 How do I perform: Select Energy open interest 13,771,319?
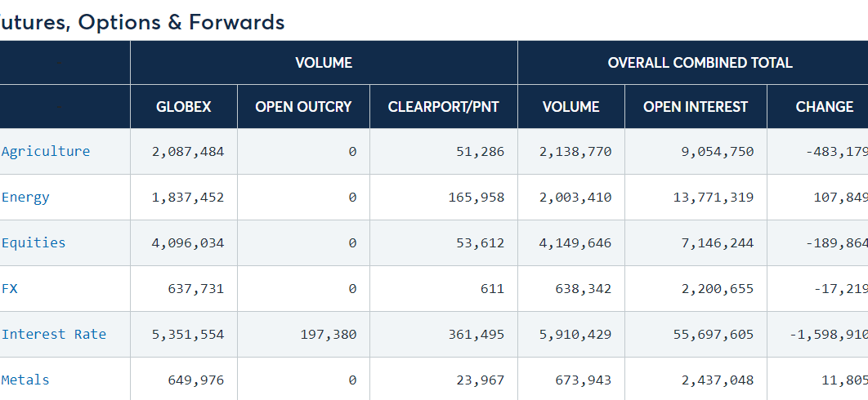tap(714, 197)
